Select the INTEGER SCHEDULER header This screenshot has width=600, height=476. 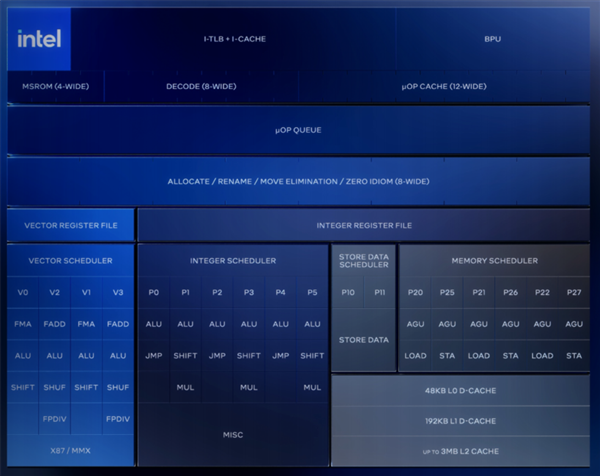(232, 261)
